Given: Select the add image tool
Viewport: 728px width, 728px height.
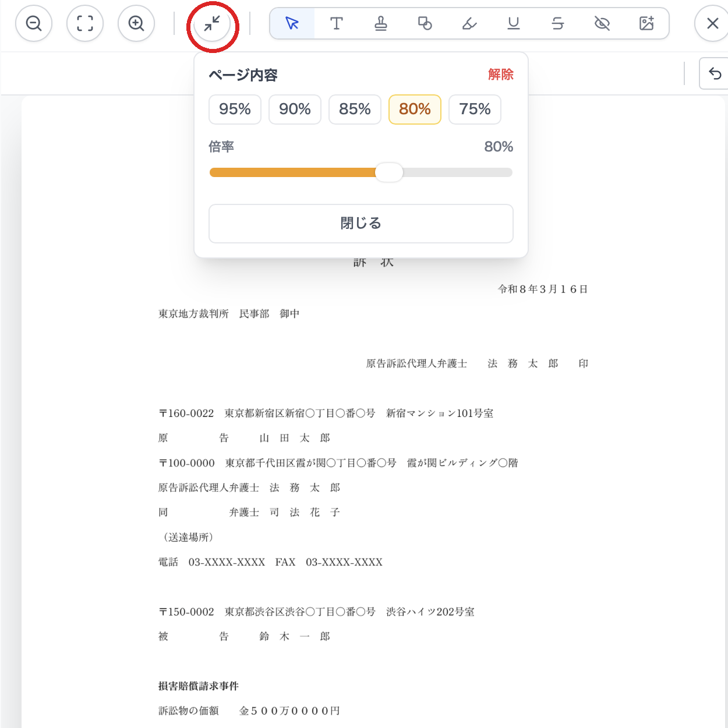Looking at the screenshot, I should (x=646, y=23).
